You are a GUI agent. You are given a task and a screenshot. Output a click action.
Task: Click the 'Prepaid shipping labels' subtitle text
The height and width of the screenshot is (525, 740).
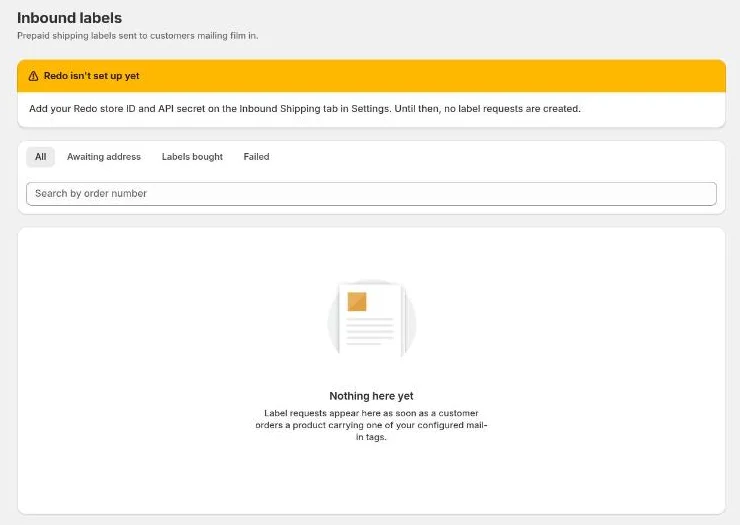tap(138, 36)
